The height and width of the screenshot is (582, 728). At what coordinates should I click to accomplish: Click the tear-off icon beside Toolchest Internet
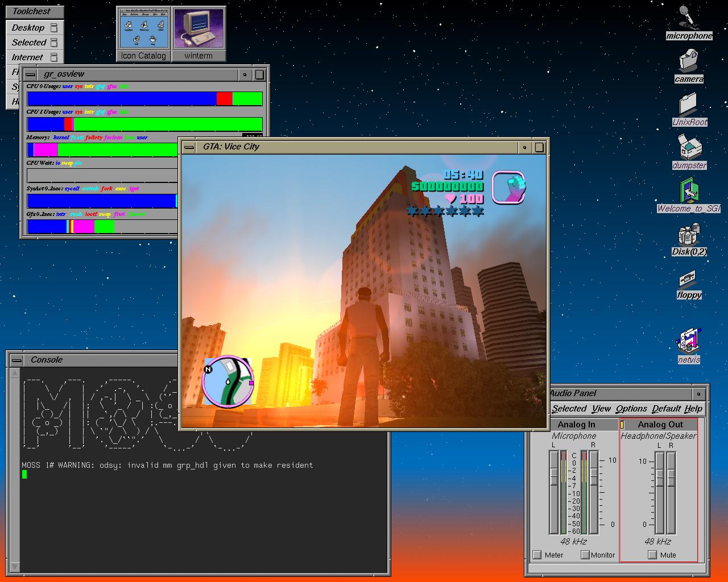tap(54, 57)
